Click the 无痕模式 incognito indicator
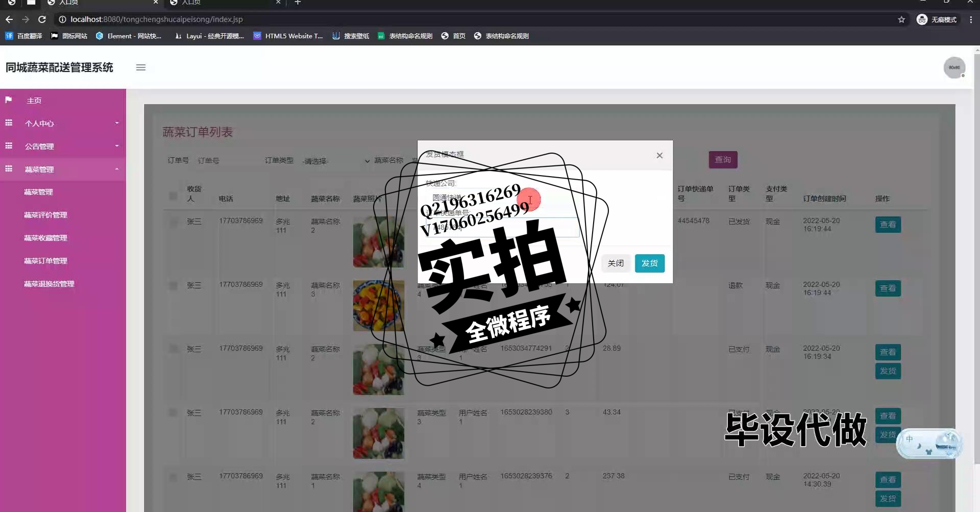Image resolution: width=980 pixels, height=512 pixels. click(x=937, y=19)
